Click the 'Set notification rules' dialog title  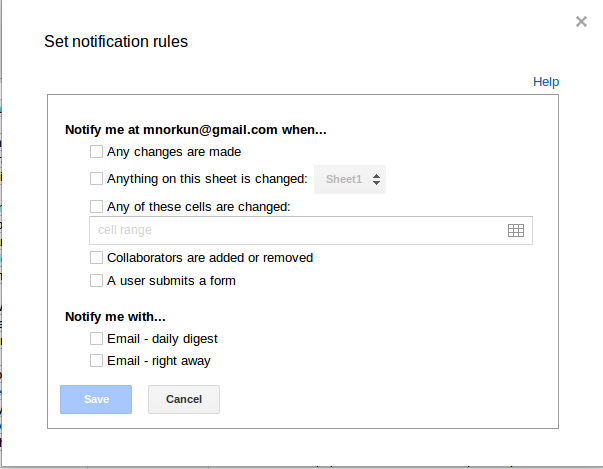point(116,42)
